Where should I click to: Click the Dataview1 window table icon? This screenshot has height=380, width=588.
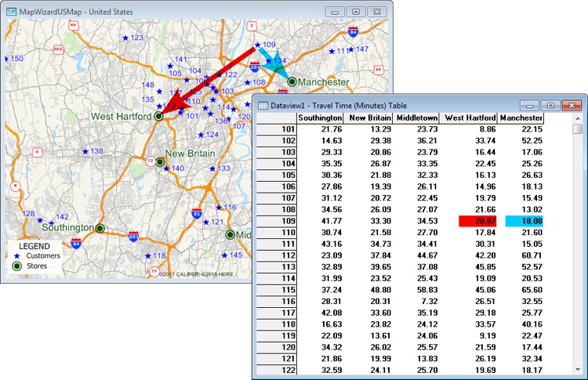click(263, 104)
